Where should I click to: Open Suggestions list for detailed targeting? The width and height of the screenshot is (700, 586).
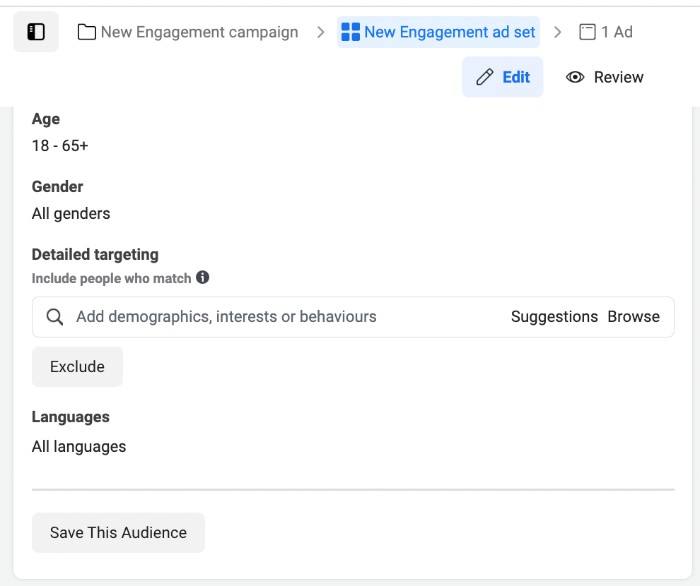pos(554,317)
